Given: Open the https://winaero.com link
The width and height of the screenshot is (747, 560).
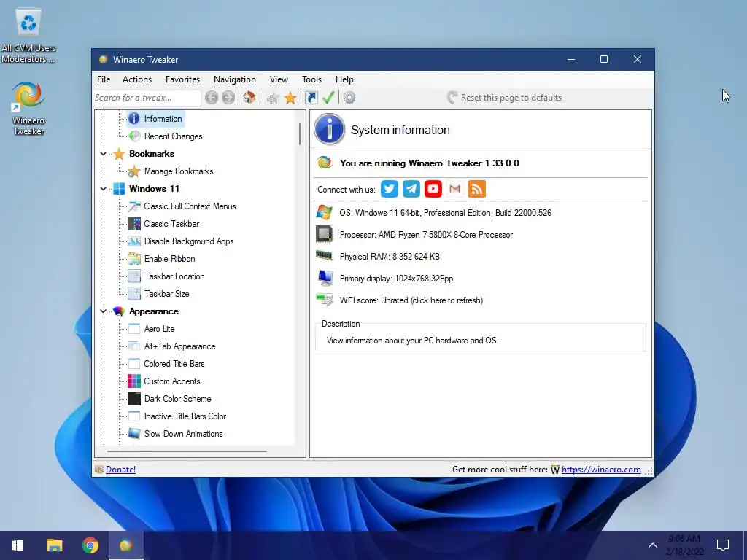Looking at the screenshot, I should (601, 470).
